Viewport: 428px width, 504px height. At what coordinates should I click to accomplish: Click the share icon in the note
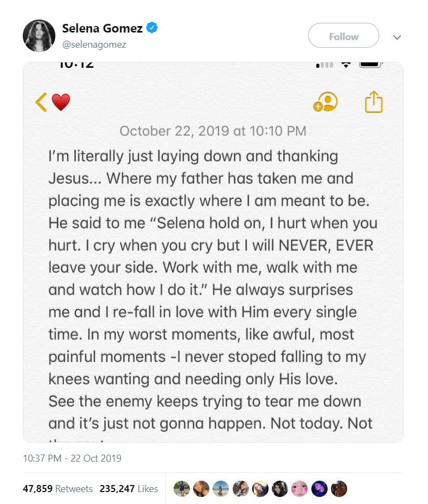(374, 102)
